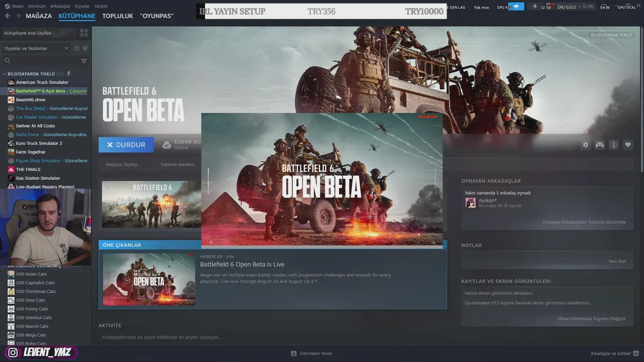Go back with the left arrow
The height and width of the screenshot is (362, 644).
pyautogui.click(x=8, y=16)
